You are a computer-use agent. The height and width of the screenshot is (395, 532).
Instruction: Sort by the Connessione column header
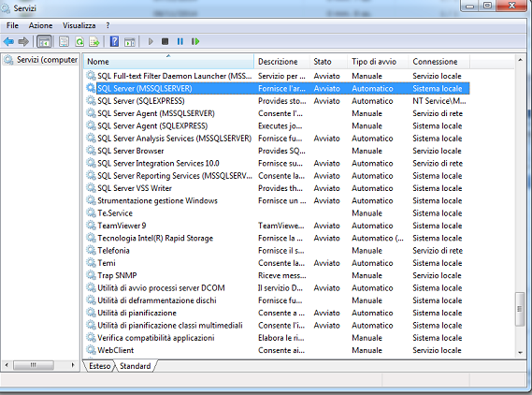click(439, 62)
